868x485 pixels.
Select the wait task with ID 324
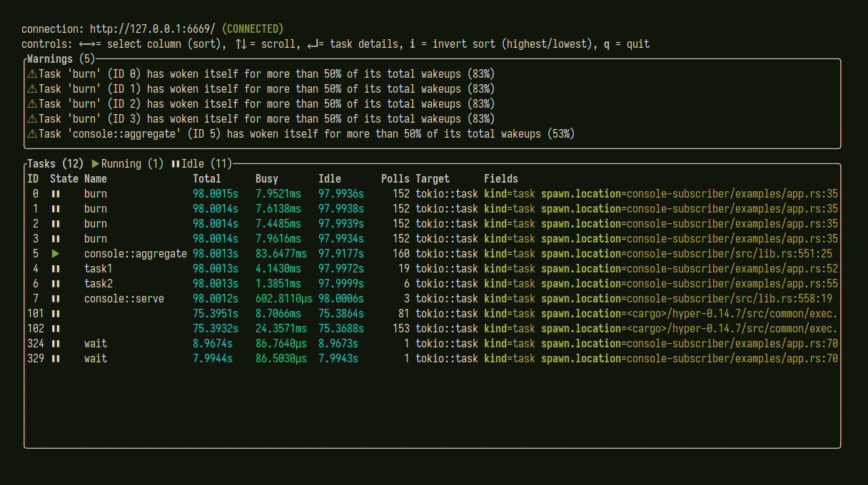96,344
